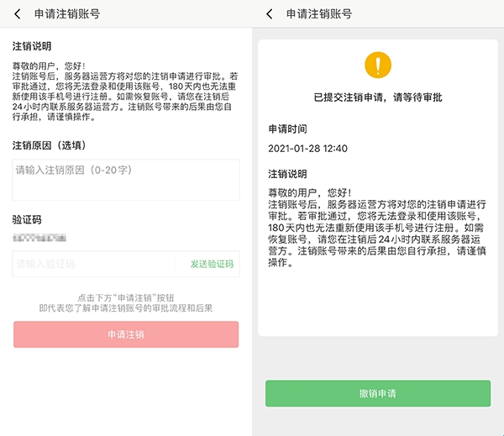This screenshot has width=504, height=436.
Task: Click the 申请注销账号 title above the form
Action: point(67,14)
